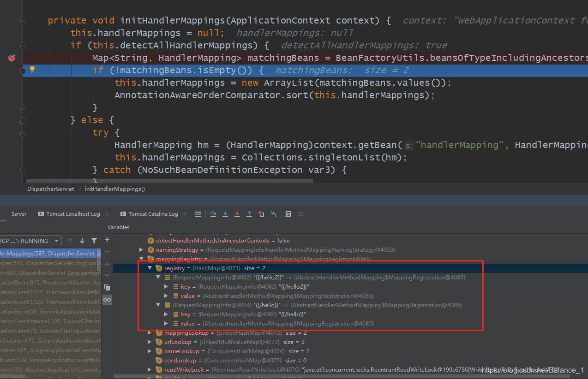Click the plus New Watch icon
Screen dimensions: 588x379
pos(107,240)
